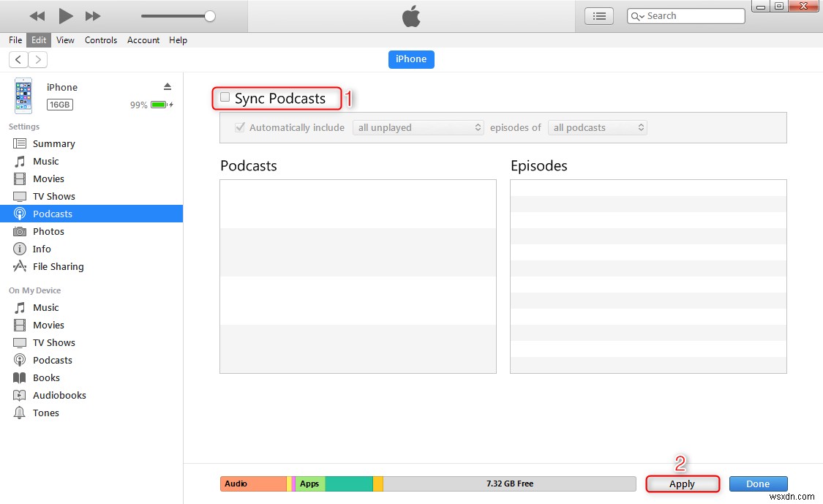Select TV Shows in the Settings list
Viewport: 823px width, 504px height.
53,196
